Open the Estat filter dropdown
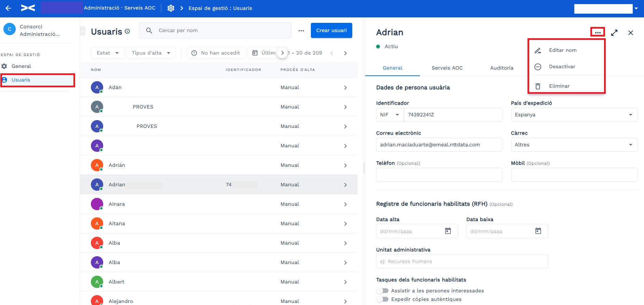 108,53
